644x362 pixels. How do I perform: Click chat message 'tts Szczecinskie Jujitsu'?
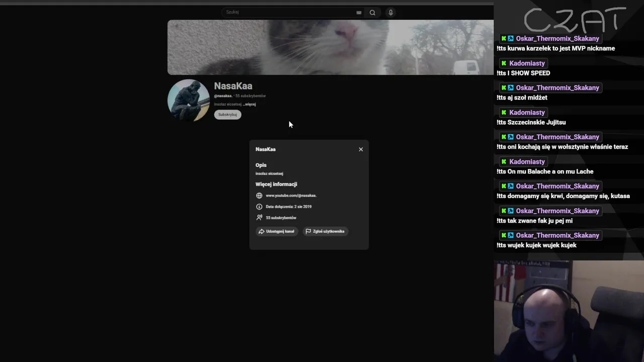tap(531, 122)
